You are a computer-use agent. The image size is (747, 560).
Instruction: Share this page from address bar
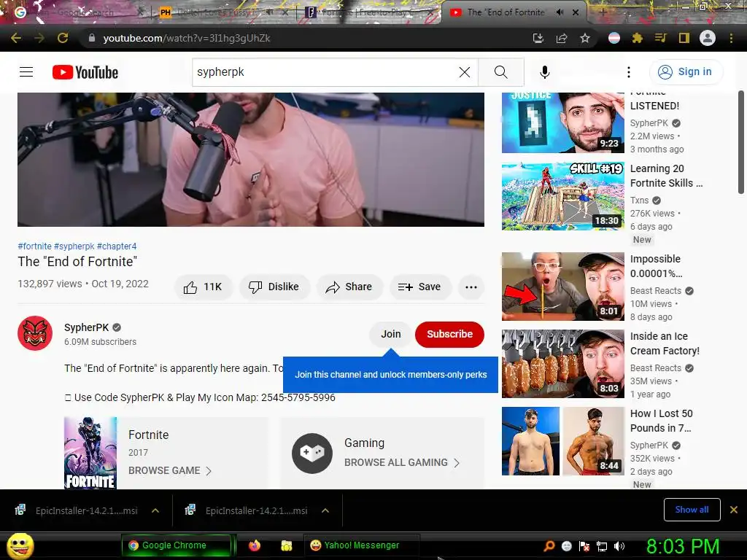[562, 38]
